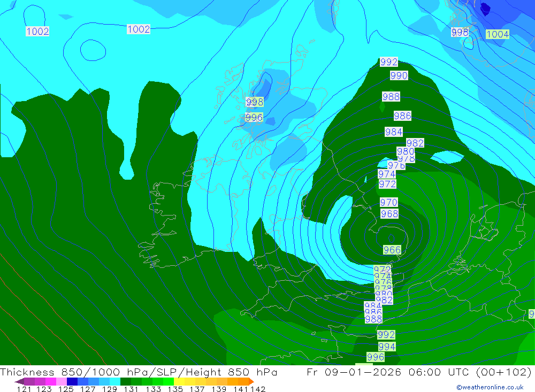Click the pale pink legend swatch

[x=62, y=381]
